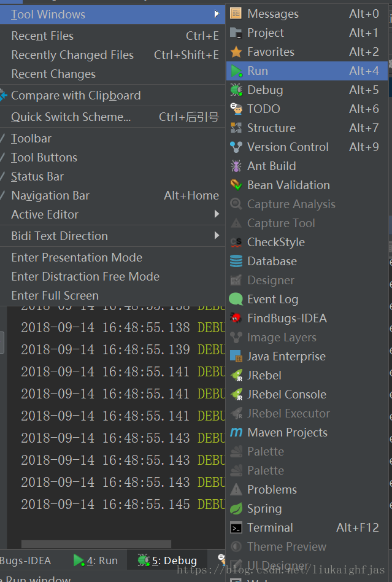Open Recent Files menu entry
This screenshot has width=392, height=582.
112,36
